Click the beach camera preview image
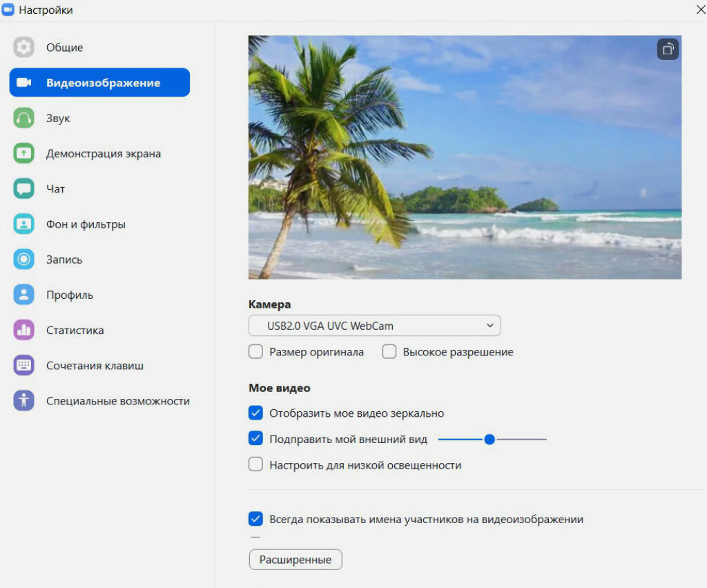Viewport: 707px width, 588px height. (465, 157)
